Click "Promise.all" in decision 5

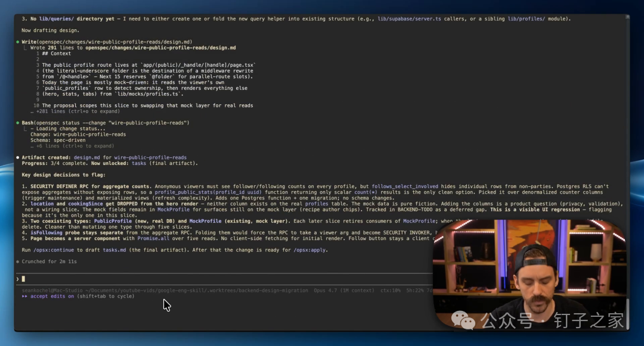pyautogui.click(x=153, y=238)
